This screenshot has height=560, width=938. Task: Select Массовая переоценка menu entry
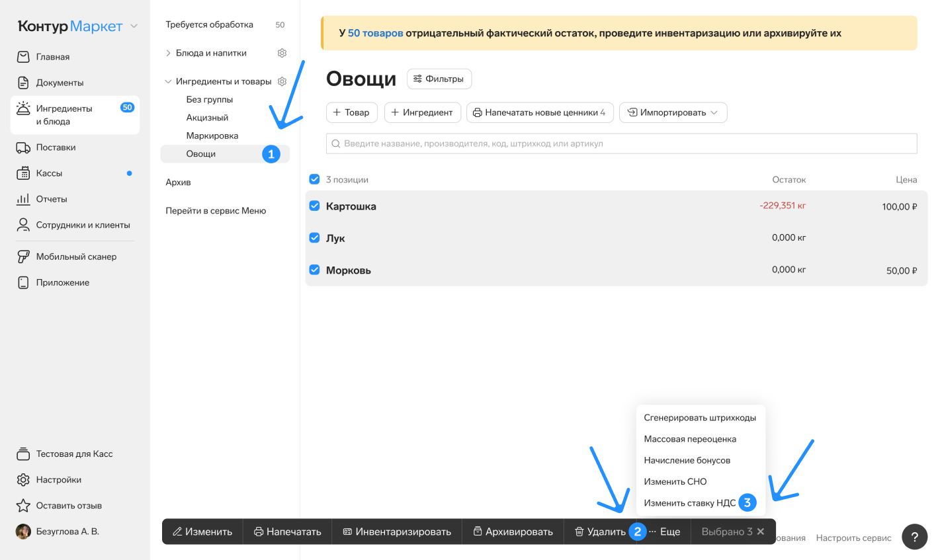click(x=689, y=439)
